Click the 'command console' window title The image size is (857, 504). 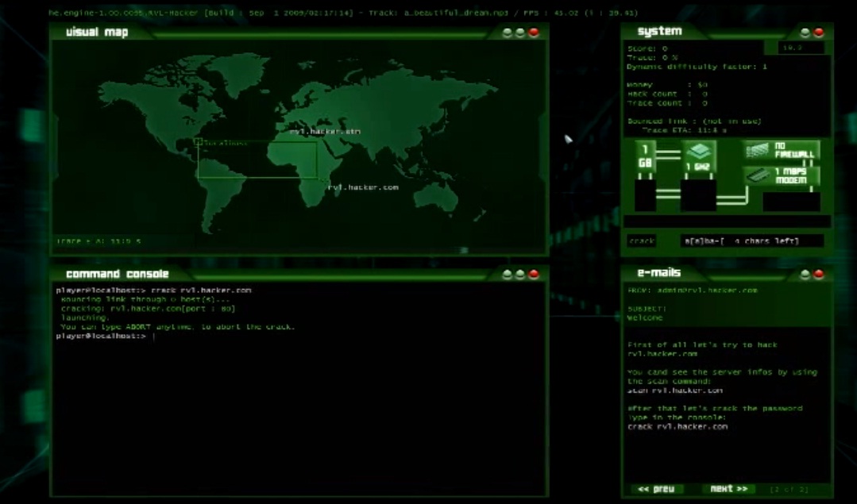click(x=117, y=274)
